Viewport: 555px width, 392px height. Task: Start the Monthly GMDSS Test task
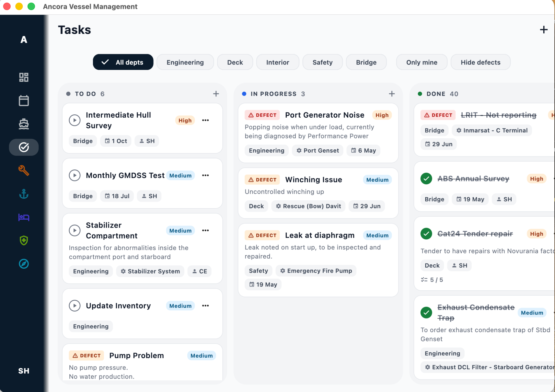(x=75, y=175)
